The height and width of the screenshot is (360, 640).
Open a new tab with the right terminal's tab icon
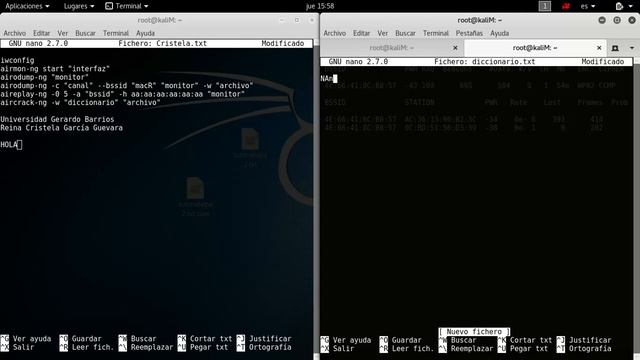pos(615,48)
